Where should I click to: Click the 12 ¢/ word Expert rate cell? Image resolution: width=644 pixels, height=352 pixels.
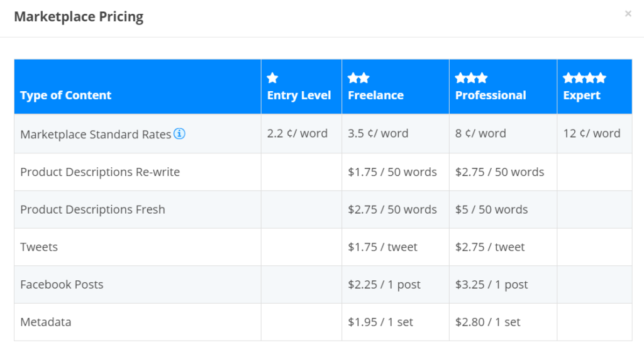(592, 133)
